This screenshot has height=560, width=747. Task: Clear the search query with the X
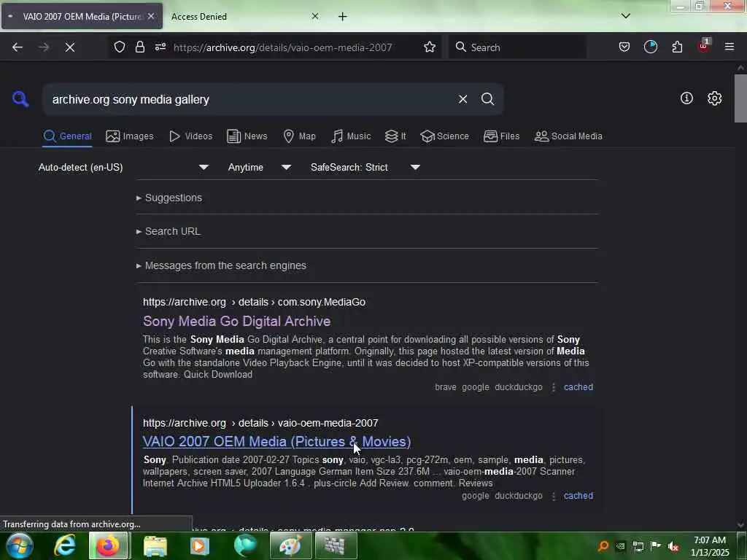coord(462,99)
